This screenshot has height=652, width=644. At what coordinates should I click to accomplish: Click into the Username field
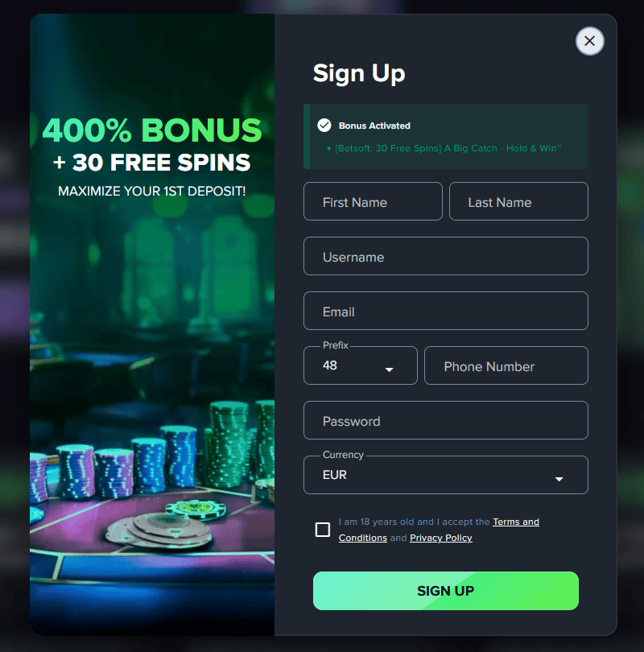(446, 256)
